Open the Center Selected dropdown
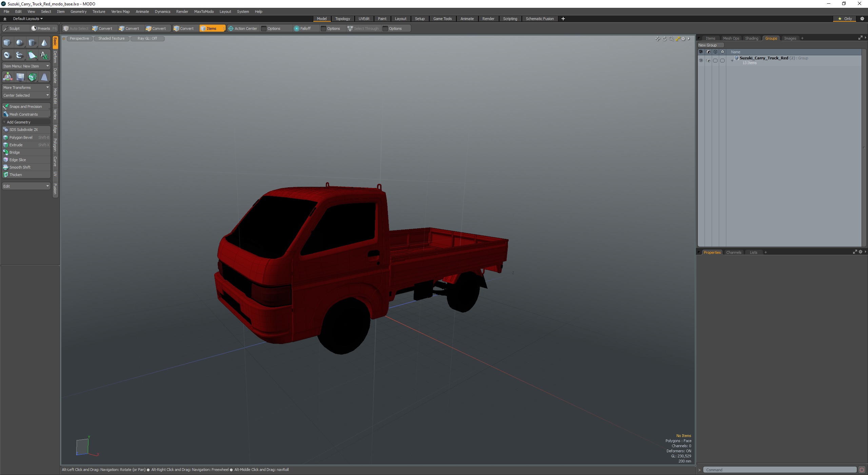The image size is (868, 475). (x=26, y=95)
